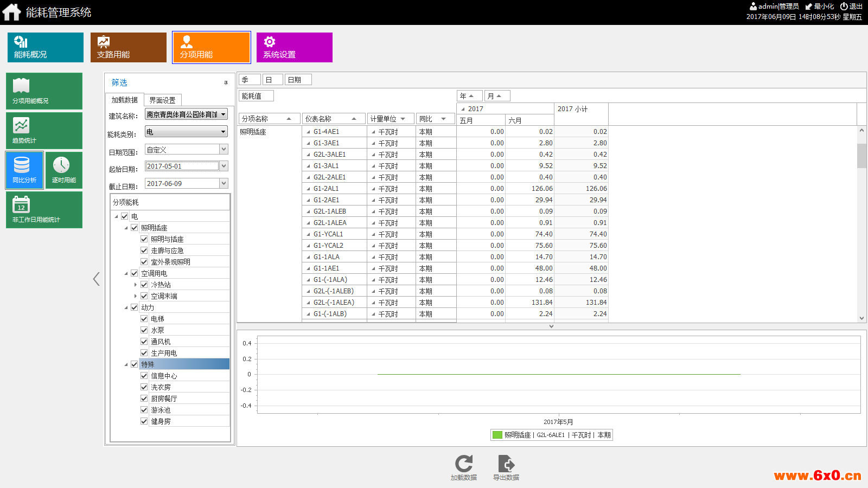Expand the 冷热站 tree node
The image size is (868, 488).
coord(136,285)
